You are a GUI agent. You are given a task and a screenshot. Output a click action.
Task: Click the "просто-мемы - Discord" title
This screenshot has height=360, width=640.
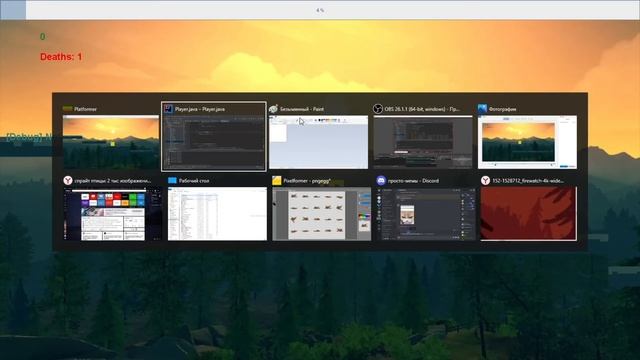coord(413,181)
